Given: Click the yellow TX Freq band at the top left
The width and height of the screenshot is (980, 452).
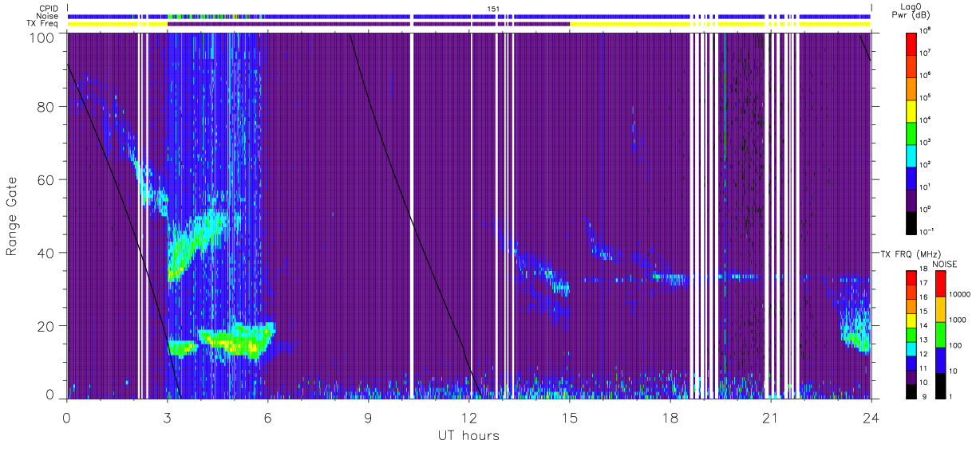Looking at the screenshot, I should pos(117,24).
